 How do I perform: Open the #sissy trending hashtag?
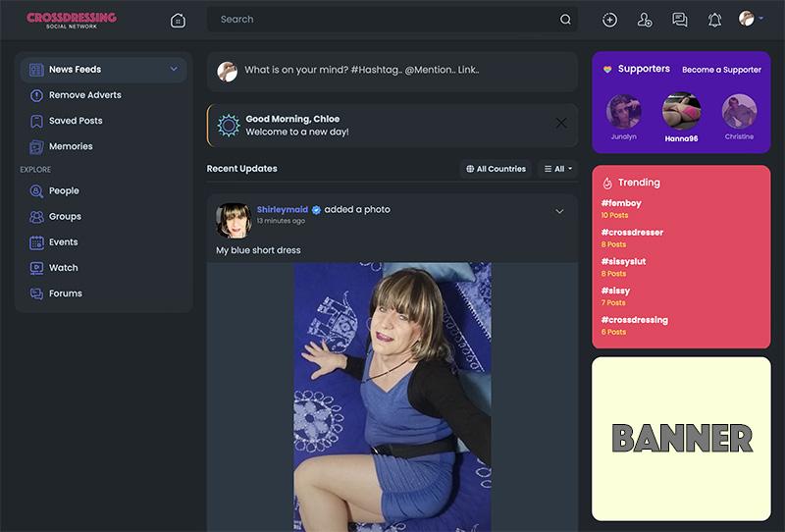(x=616, y=291)
